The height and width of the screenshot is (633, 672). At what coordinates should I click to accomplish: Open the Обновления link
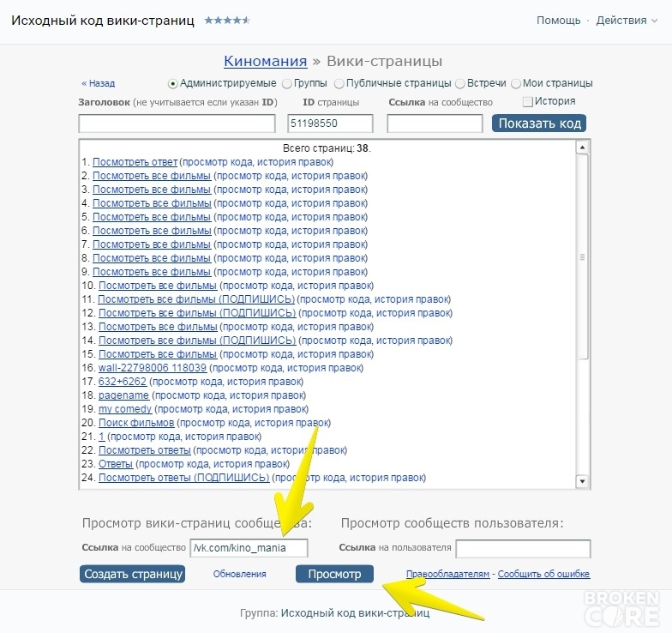[240, 574]
